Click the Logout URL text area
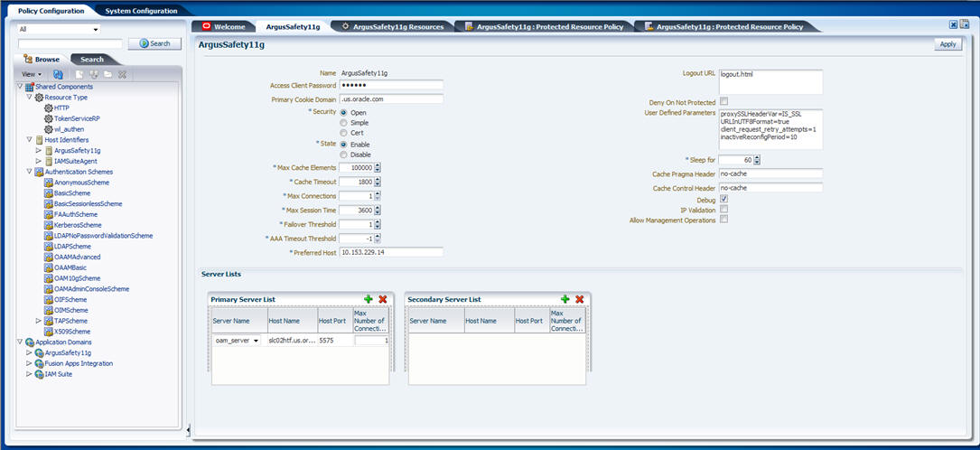The height and width of the screenshot is (450, 980). point(770,82)
